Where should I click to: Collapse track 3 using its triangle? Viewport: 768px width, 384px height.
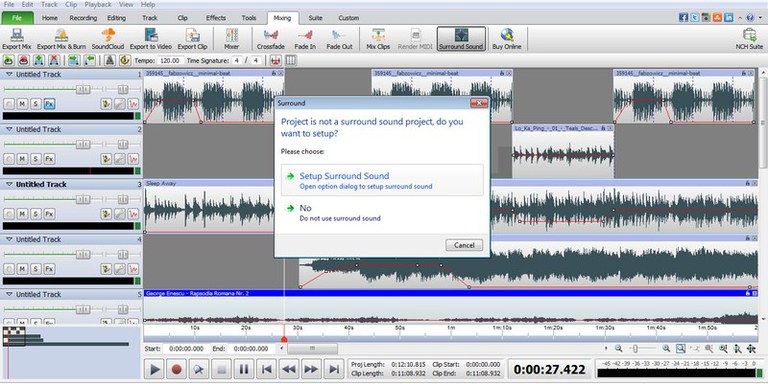point(9,185)
